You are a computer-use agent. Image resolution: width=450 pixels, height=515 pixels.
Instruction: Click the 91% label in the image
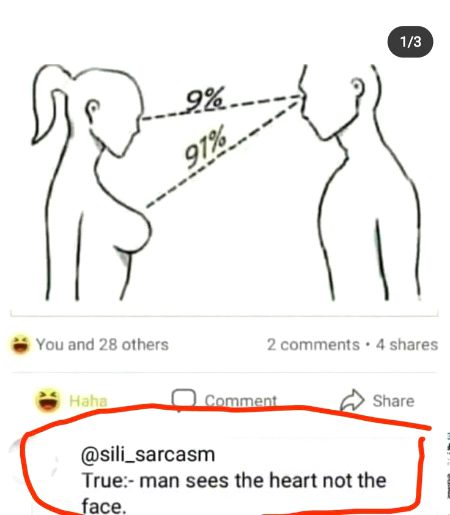point(206,147)
